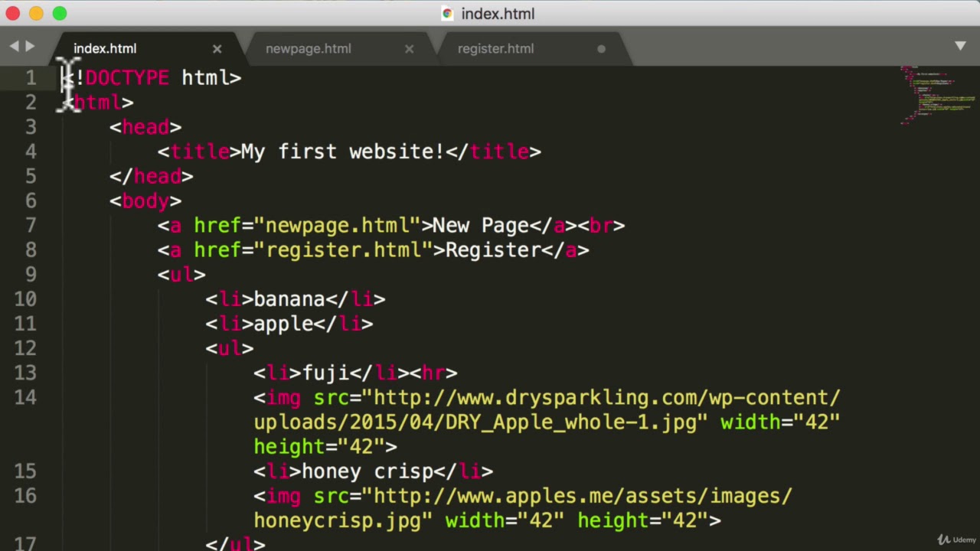Screen dimensions: 980x551
Task: Click the Chrome file icon in title bar
Action: click(x=447, y=13)
